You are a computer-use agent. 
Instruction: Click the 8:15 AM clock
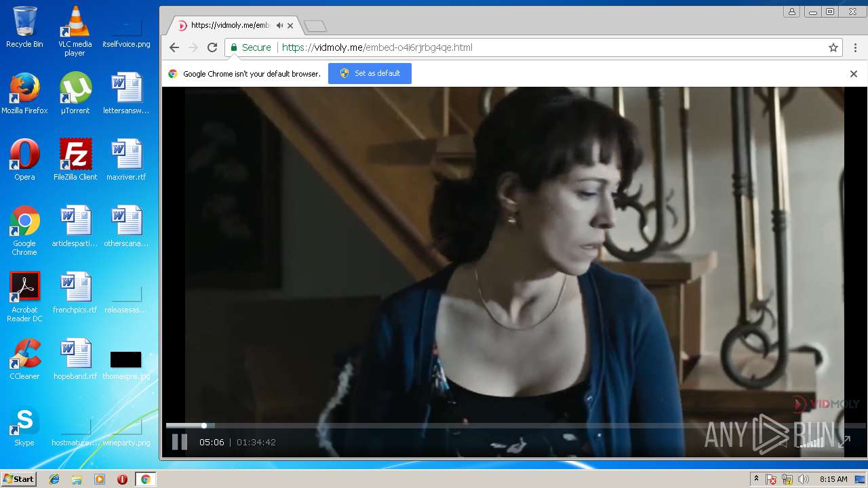pyautogui.click(x=833, y=479)
